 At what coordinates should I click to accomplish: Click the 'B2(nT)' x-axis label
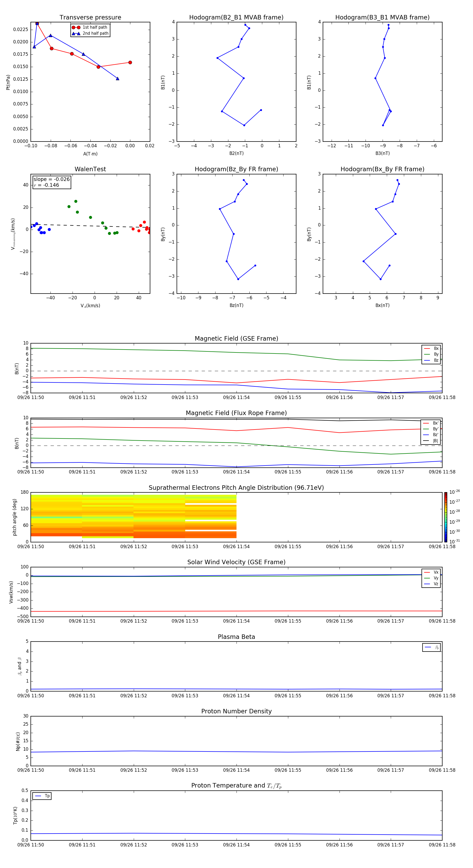[x=236, y=153]
